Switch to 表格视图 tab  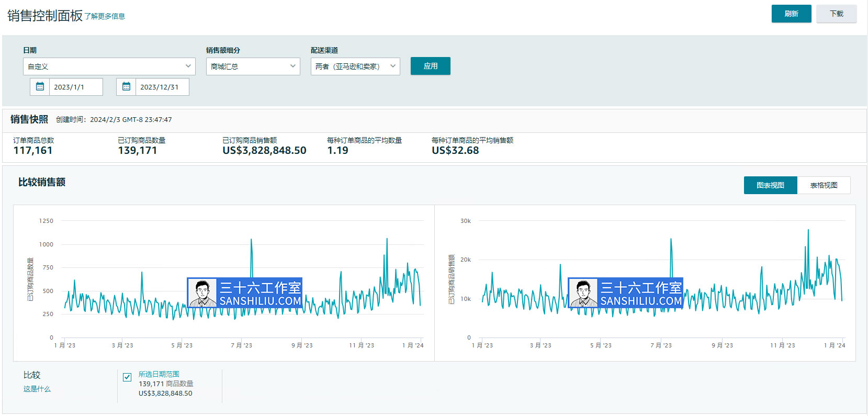coord(824,185)
